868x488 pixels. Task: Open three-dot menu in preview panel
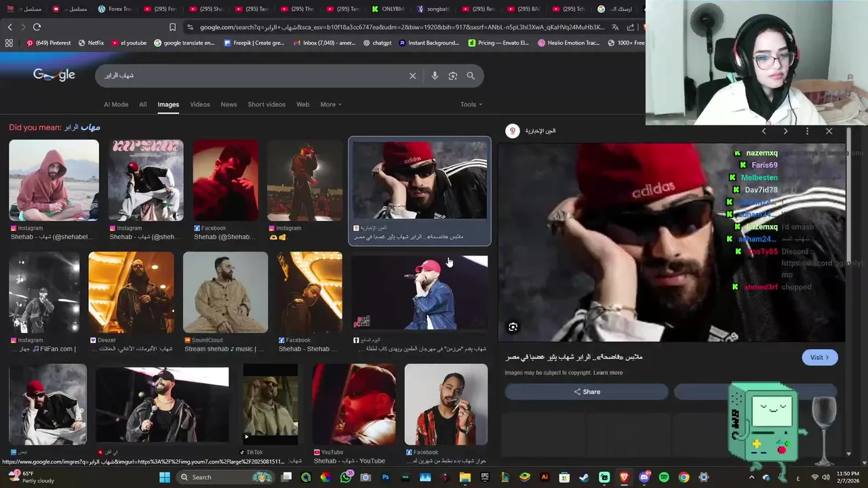[x=807, y=131]
